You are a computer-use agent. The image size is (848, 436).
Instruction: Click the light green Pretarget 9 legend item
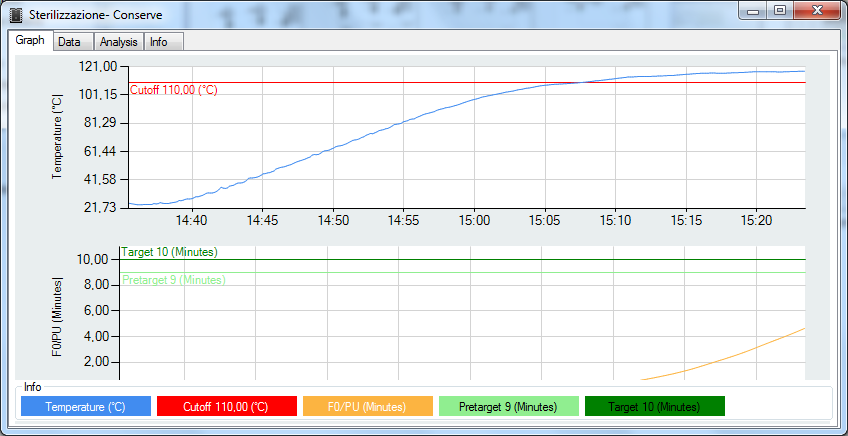click(508, 406)
